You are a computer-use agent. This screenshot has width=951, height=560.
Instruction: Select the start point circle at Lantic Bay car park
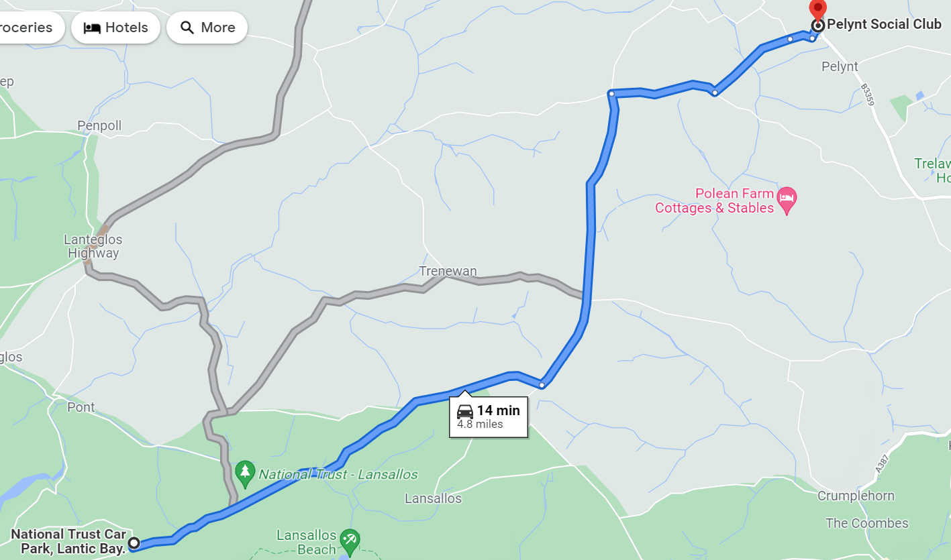134,543
